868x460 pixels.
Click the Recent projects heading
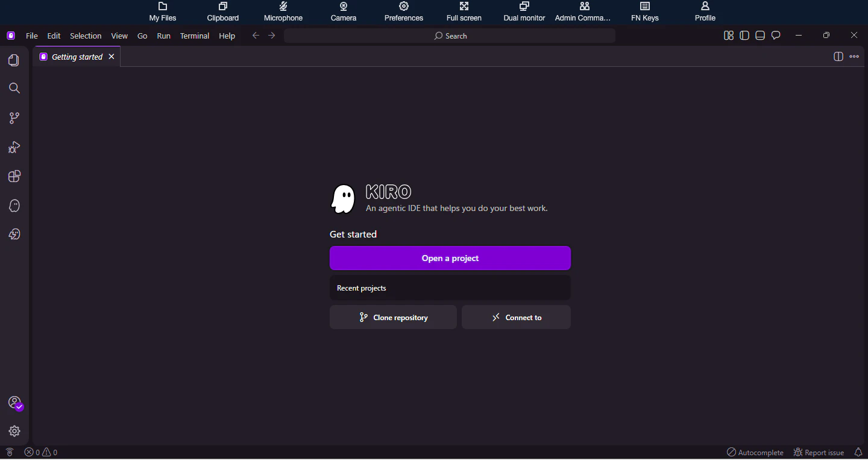click(x=362, y=288)
